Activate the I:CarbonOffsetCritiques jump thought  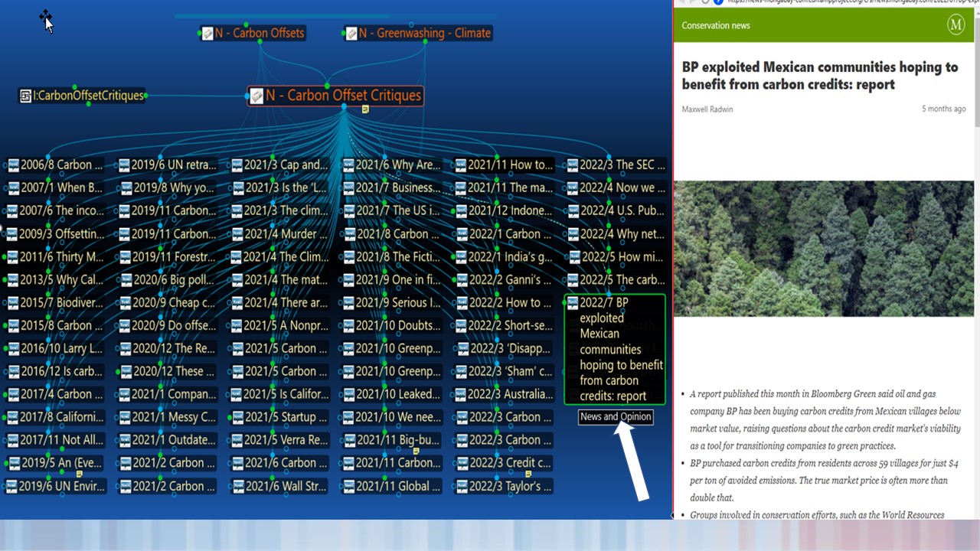click(x=82, y=96)
